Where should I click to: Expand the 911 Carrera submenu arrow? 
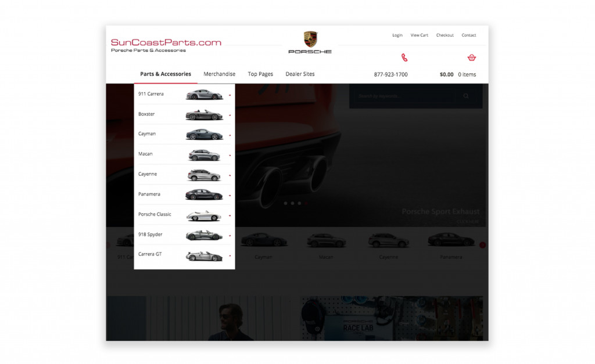[230, 95]
